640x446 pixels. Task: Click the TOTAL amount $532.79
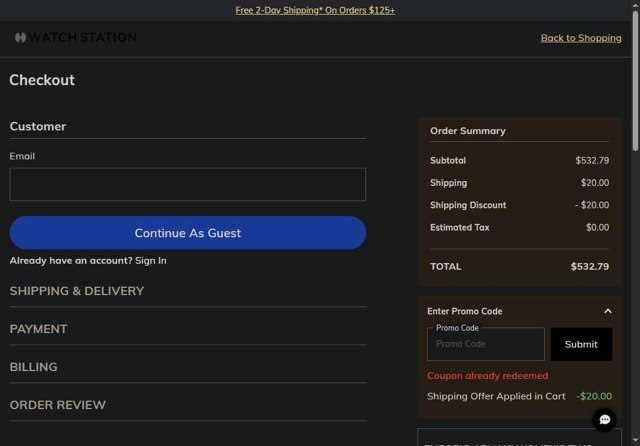(x=590, y=266)
